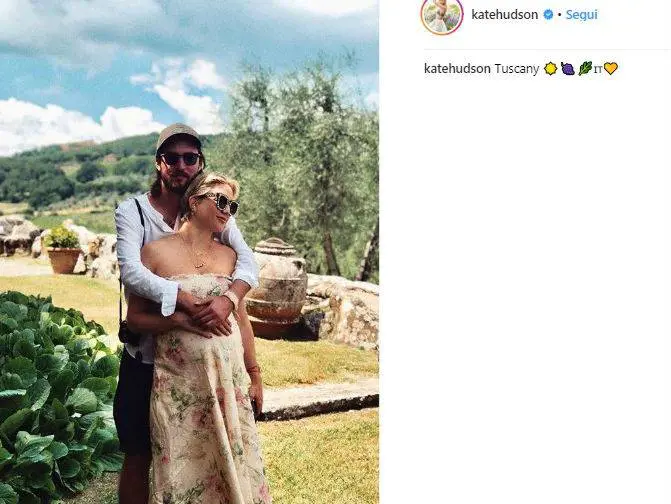Open the katehudson profile avatar
The width and height of the screenshot is (671, 504).
pyautogui.click(x=442, y=15)
